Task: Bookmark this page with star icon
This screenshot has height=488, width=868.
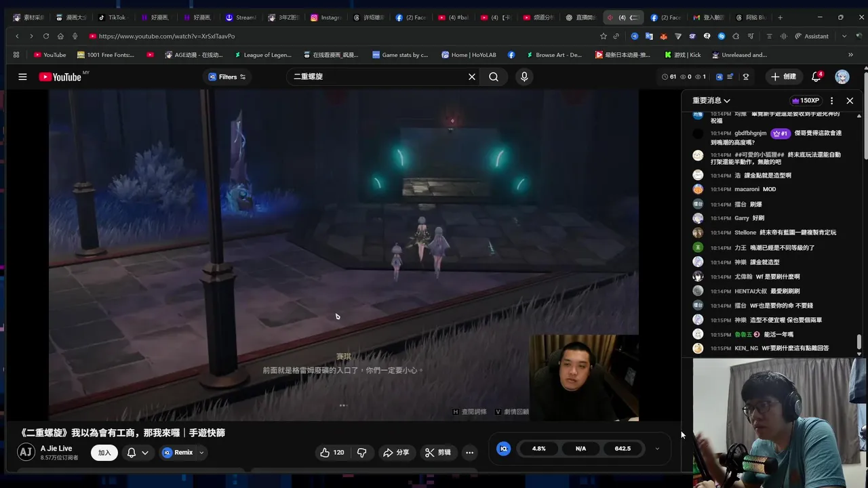Action: pos(603,36)
